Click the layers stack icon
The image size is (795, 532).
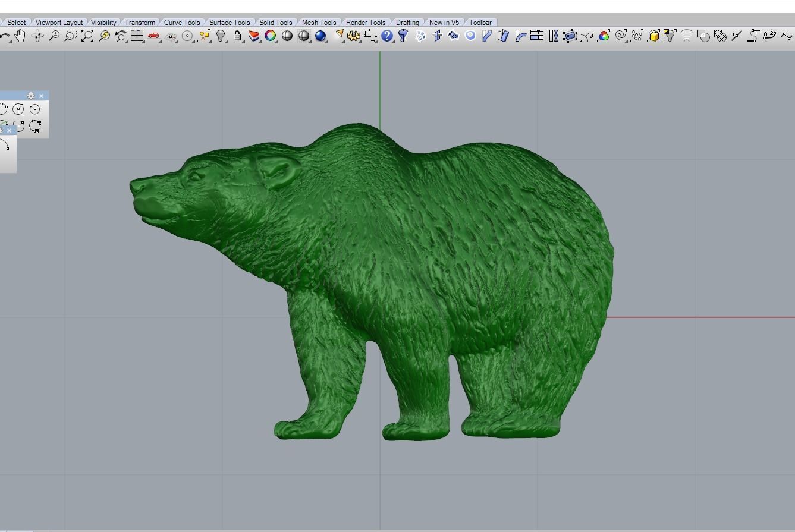point(254,36)
